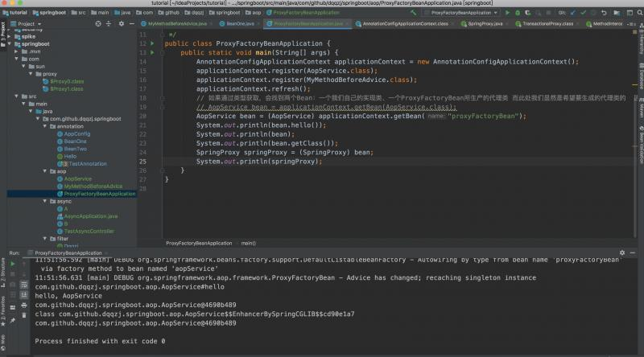Rerun program in the Run panel
The image size is (644, 357).
[x=13, y=264]
